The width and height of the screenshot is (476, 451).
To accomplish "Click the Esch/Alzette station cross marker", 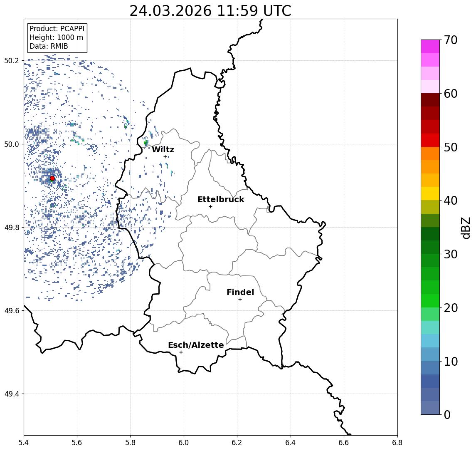I will click(x=181, y=352).
